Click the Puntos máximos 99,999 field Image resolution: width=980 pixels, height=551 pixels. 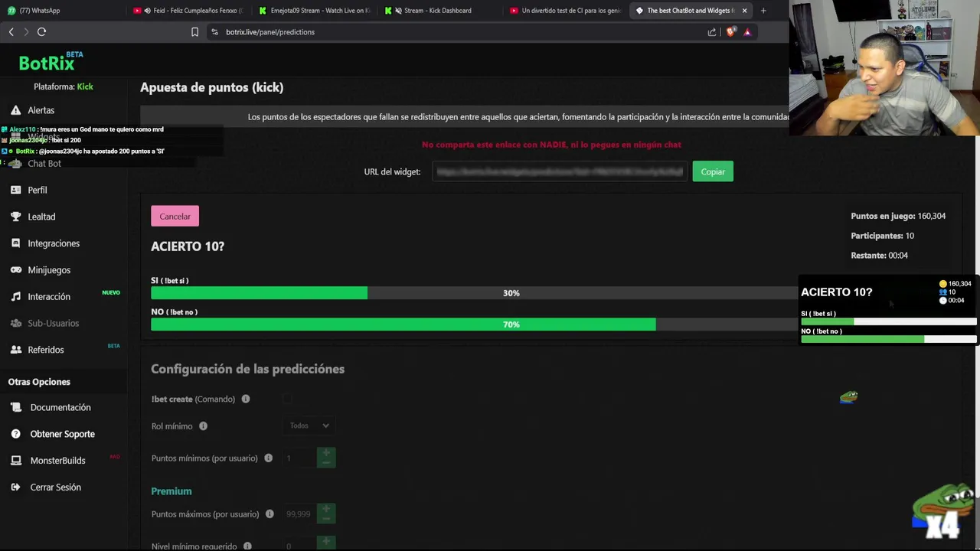pyautogui.click(x=299, y=514)
